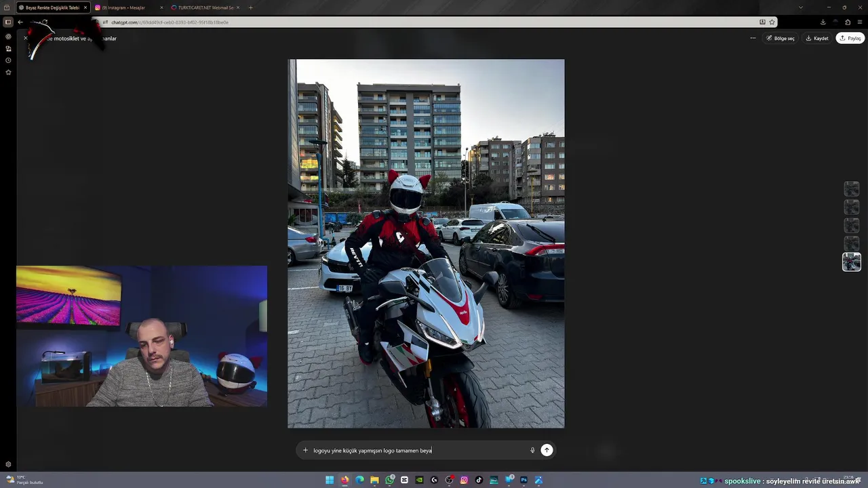
Task: Close the TURKTICARET.NET Webmail tab
Action: pos(238,7)
